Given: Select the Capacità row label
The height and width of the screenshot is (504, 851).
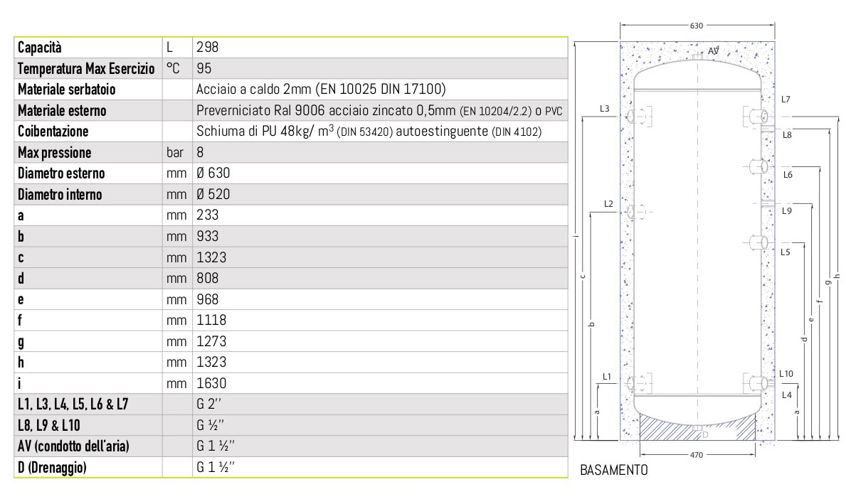Looking at the screenshot, I should pyautogui.click(x=40, y=48).
